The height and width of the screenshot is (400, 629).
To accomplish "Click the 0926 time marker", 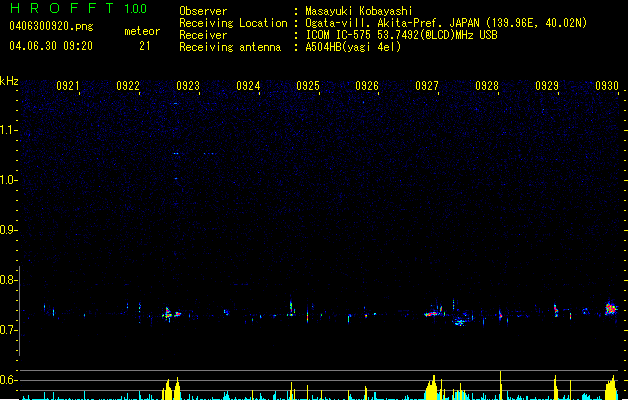I will pos(367,86).
